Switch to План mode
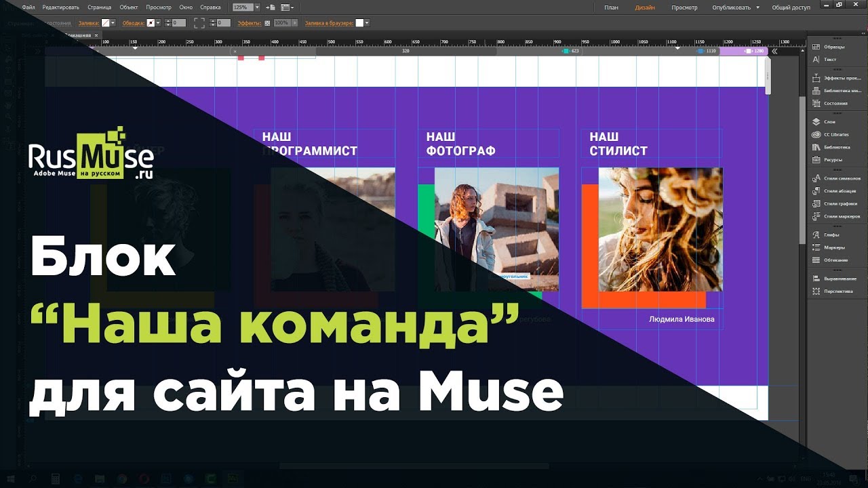 tap(611, 7)
